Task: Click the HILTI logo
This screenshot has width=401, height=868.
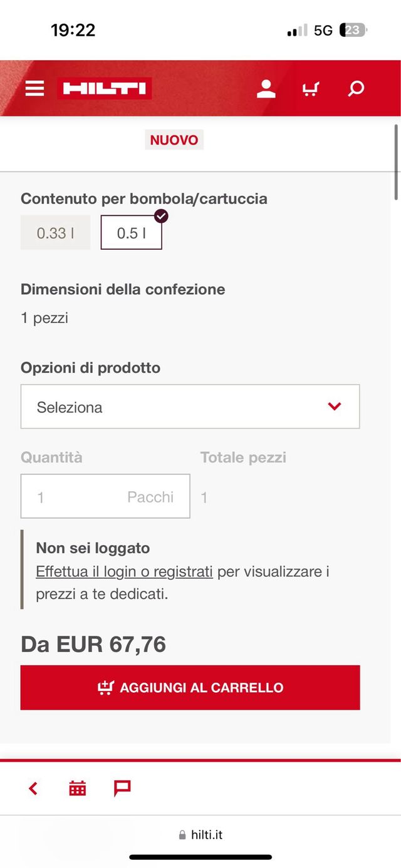Action: pyautogui.click(x=103, y=88)
